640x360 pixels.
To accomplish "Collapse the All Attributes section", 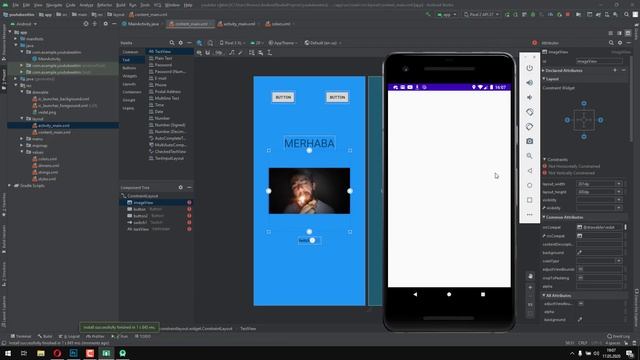I will pos(544,295).
